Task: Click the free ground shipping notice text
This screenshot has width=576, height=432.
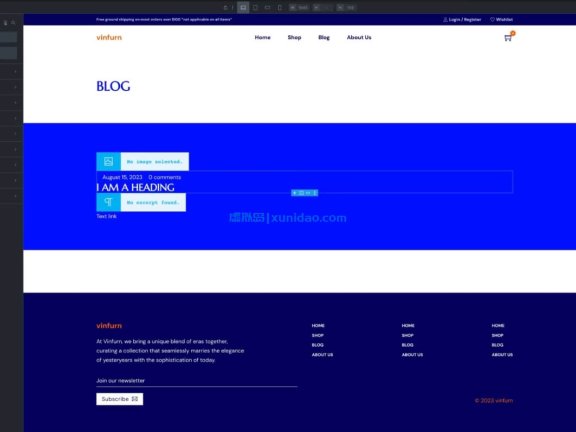Action: 164,19
